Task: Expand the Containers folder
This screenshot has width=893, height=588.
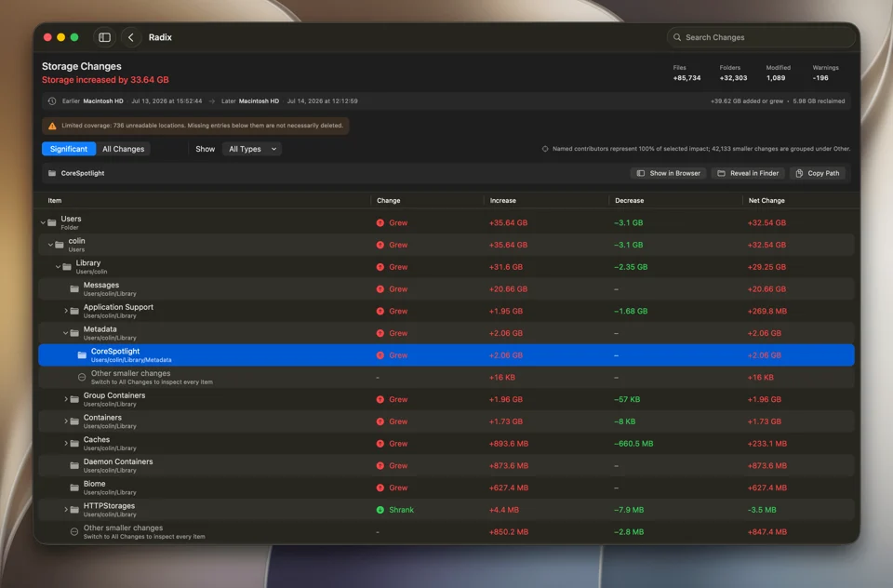Action: [x=65, y=421]
